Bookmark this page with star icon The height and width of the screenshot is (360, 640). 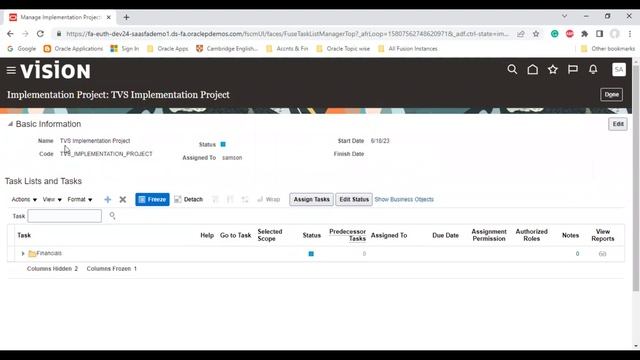click(x=536, y=34)
